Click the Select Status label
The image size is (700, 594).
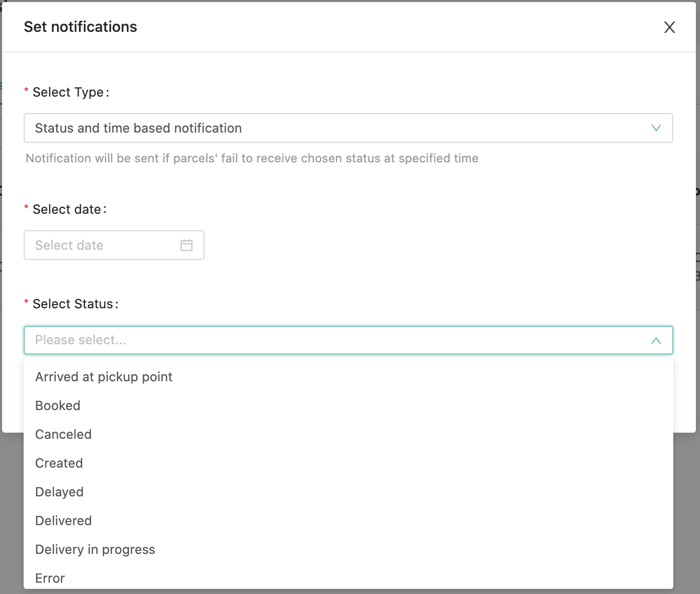click(76, 304)
